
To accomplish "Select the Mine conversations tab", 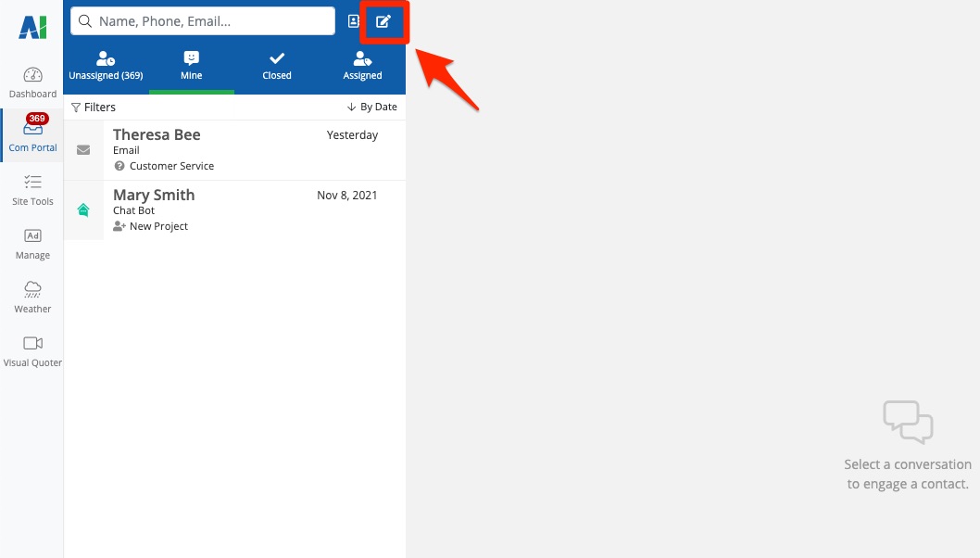I will click(192, 67).
